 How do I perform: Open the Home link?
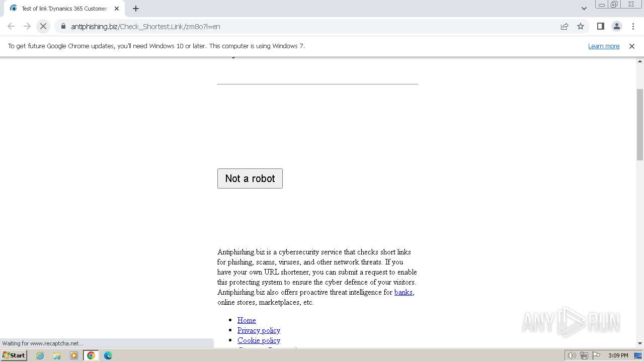(x=247, y=320)
